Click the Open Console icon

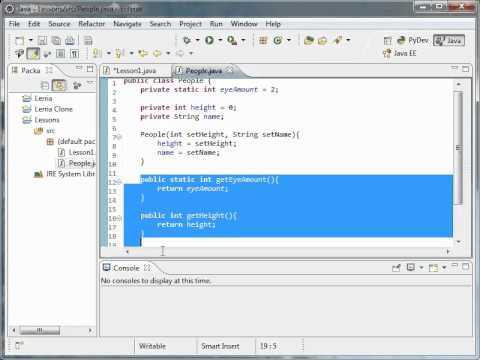click(x=433, y=268)
